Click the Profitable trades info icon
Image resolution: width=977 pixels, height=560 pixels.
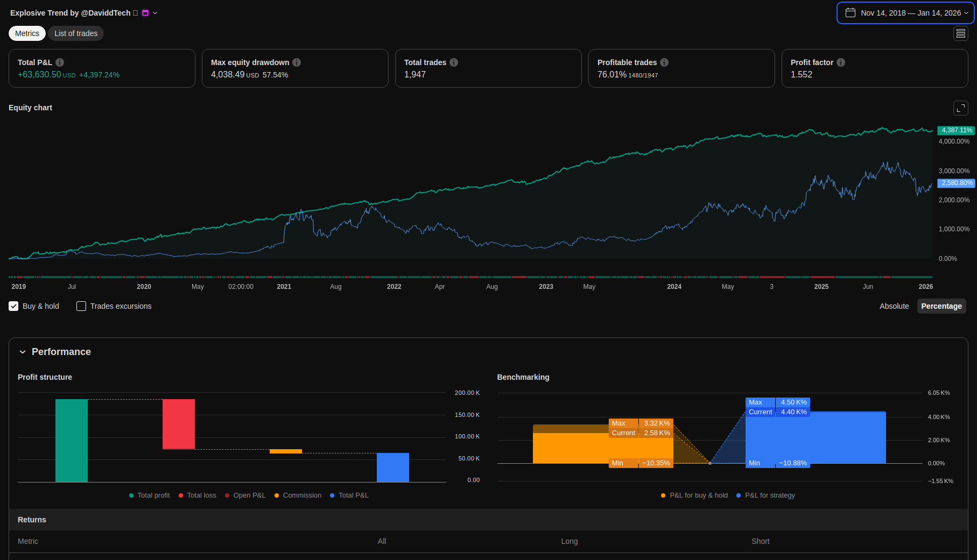664,62
